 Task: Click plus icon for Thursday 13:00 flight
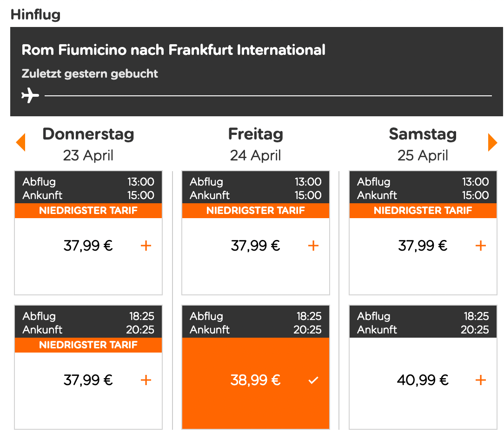[146, 246]
